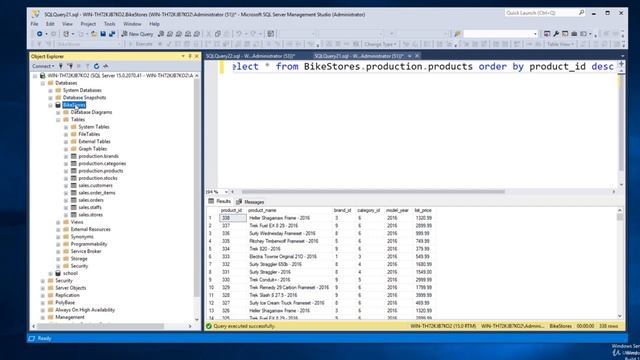This screenshot has width=640, height=360.
Task: Click the New Project toolbar icon
Action: (x=66, y=34)
